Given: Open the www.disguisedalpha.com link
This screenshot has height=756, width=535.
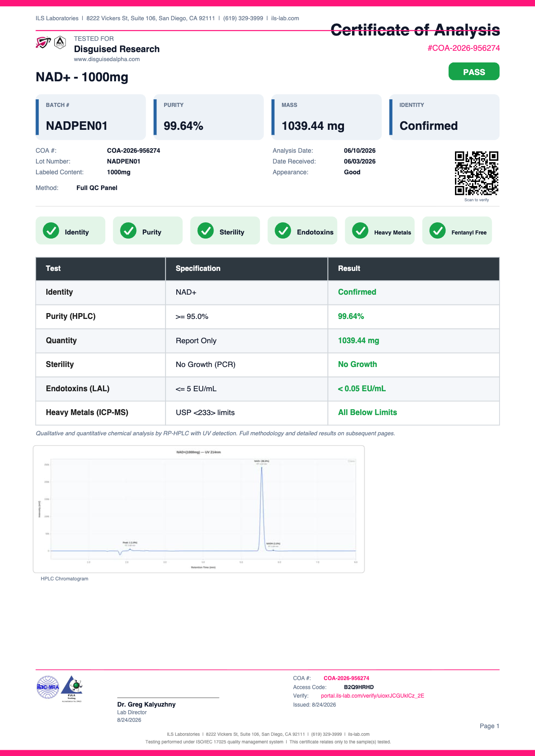Looking at the screenshot, I should pyautogui.click(x=107, y=59).
